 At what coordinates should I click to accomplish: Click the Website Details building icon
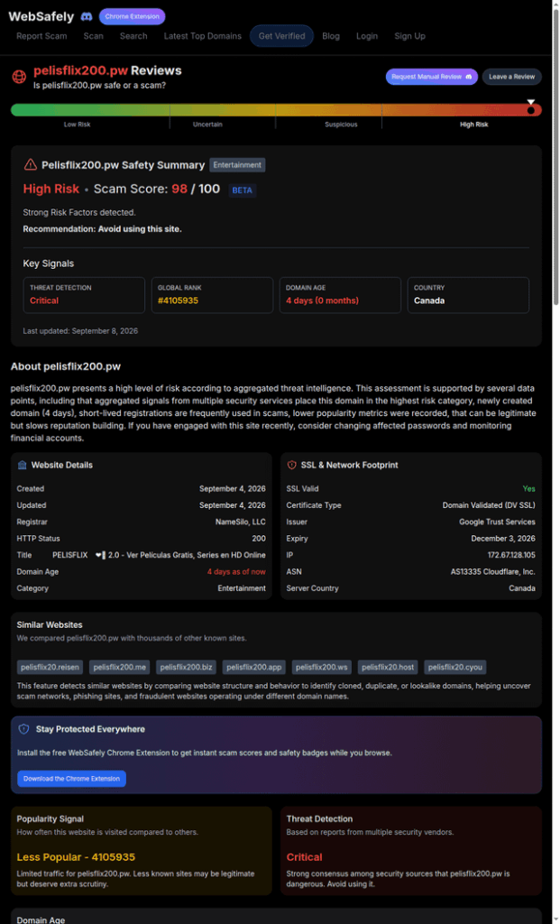coord(23,465)
